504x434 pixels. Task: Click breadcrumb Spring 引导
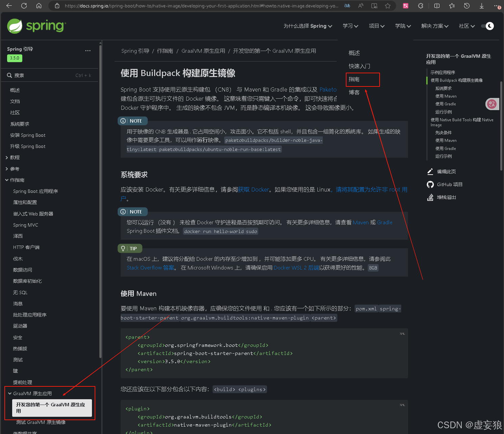coord(135,51)
